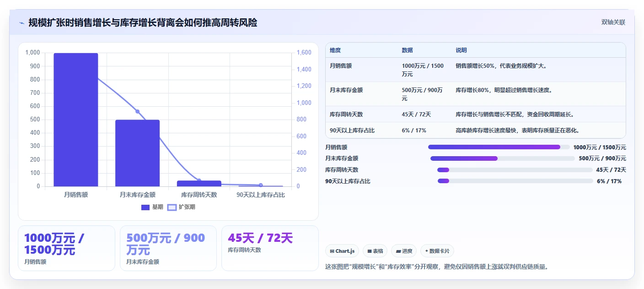Image resolution: width=644 pixels, height=289 pixels.
Task: Click the 月末库存金额 chart bar
Action: [137, 153]
